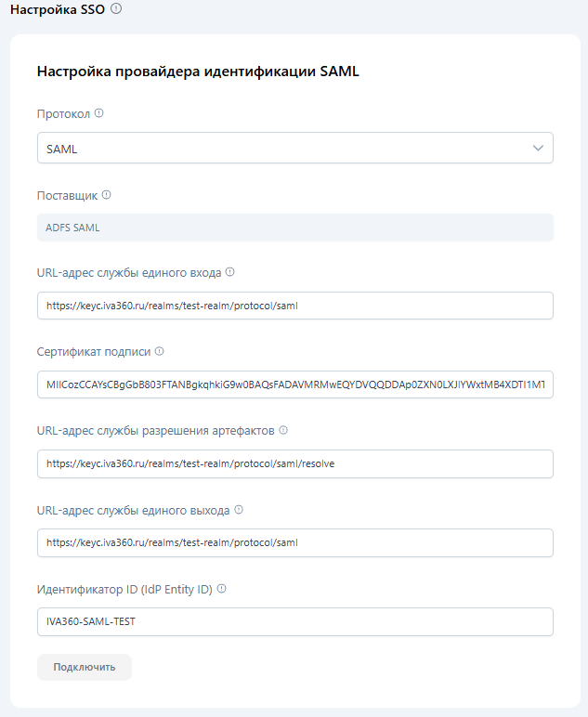Click the disabled ADFS SAML provider field
Viewport: 588px width, 717px height.
point(294,228)
